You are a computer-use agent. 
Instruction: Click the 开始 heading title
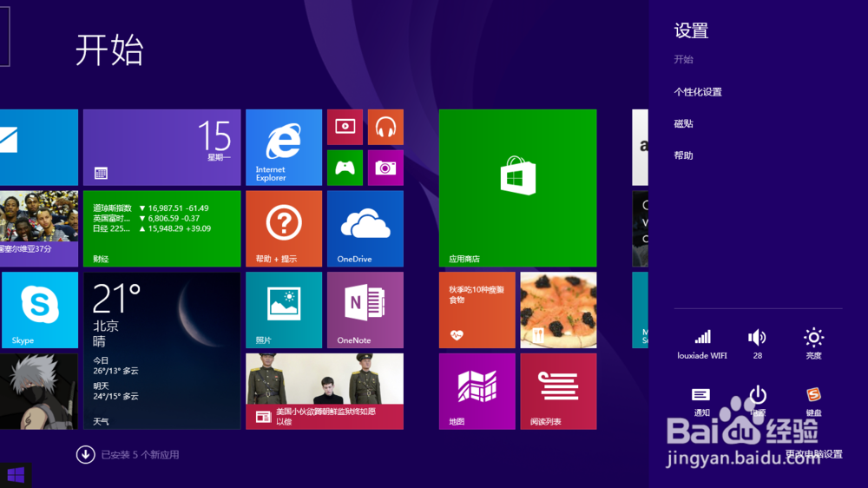(109, 49)
